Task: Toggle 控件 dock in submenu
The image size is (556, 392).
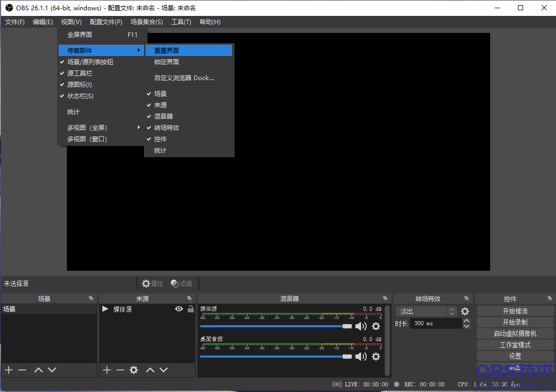Action: [189, 139]
